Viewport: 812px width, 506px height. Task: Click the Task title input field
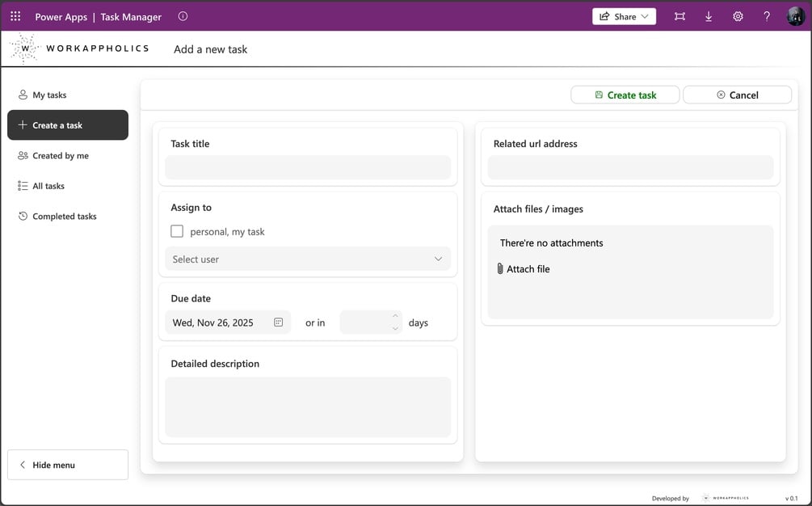click(308, 167)
